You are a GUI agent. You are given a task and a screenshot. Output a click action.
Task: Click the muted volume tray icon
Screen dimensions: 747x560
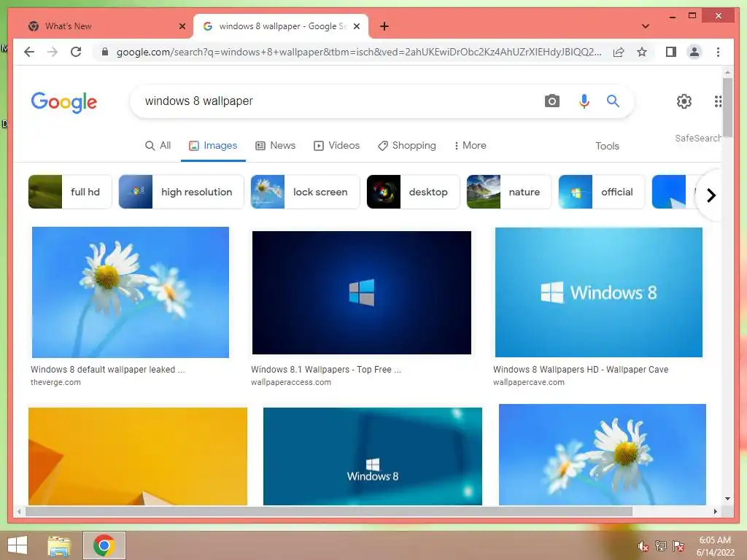coord(643,546)
